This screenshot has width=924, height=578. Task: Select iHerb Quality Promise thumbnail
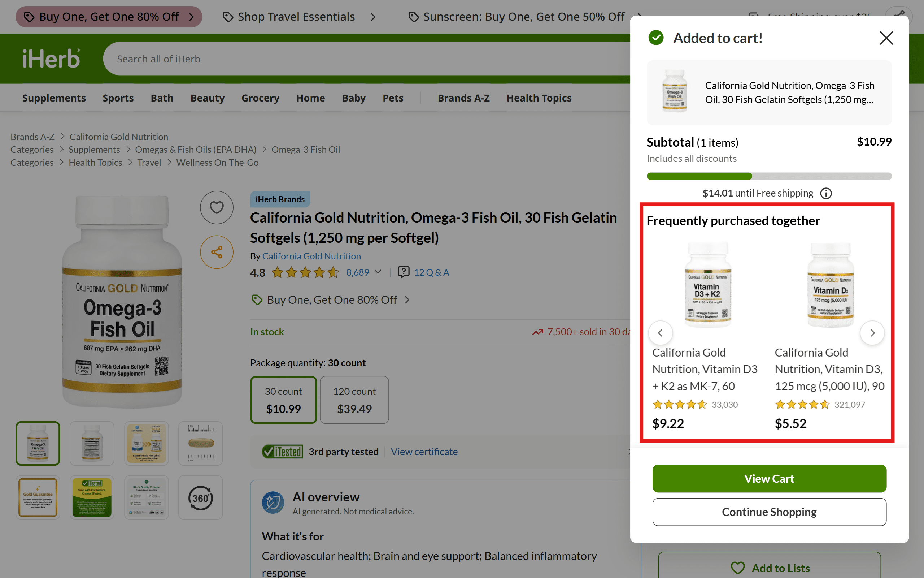[146, 497]
